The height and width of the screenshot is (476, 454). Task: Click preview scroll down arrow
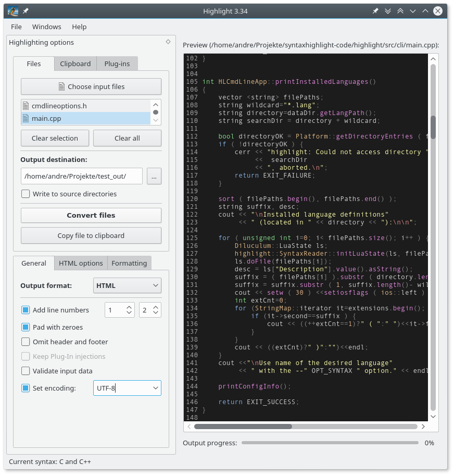pos(433,417)
